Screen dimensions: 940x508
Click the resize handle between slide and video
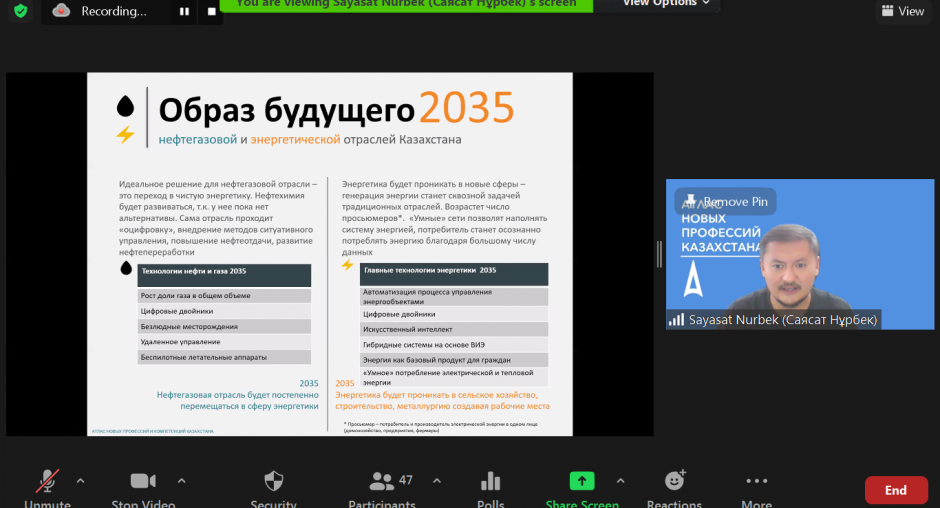(x=658, y=254)
